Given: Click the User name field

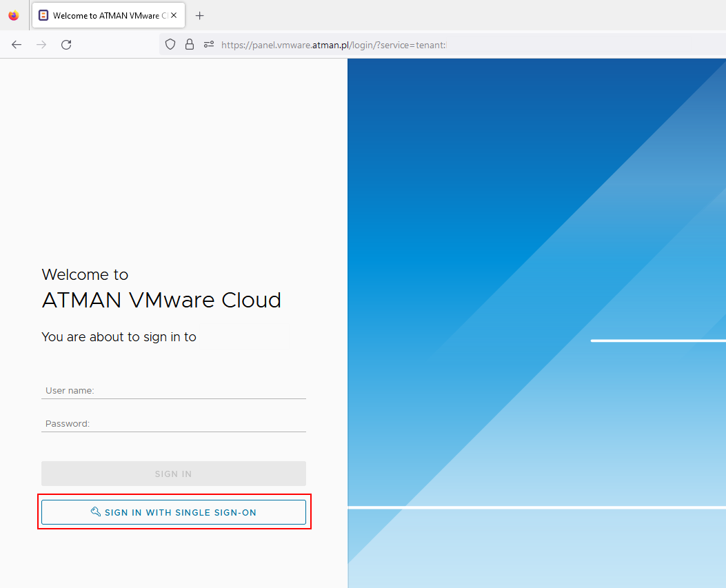Looking at the screenshot, I should pyautogui.click(x=174, y=391).
